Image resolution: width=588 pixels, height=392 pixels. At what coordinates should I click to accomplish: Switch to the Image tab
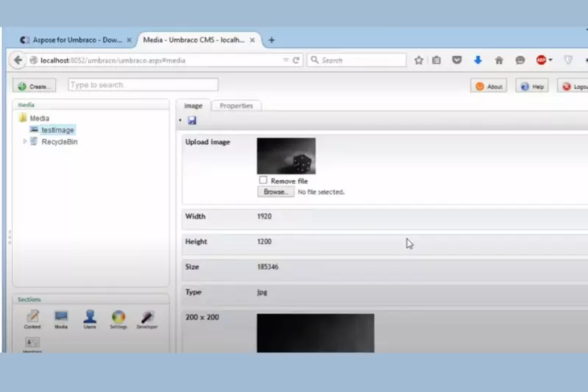coord(193,106)
